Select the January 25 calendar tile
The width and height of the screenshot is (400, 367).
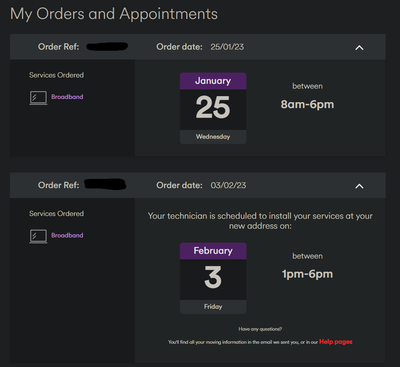pyautogui.click(x=213, y=108)
